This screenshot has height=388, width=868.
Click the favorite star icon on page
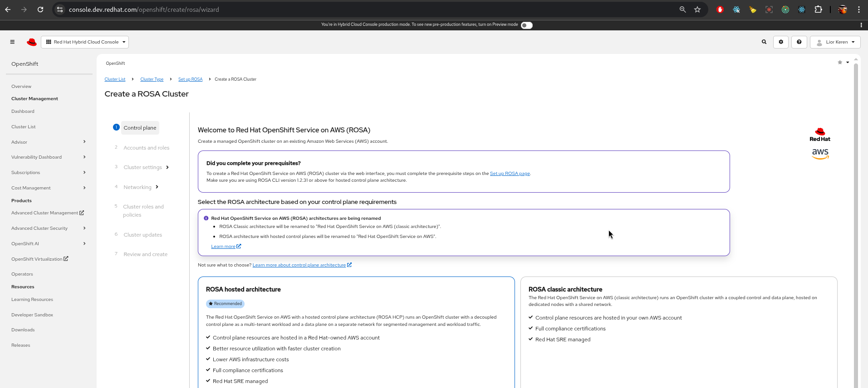tap(840, 63)
